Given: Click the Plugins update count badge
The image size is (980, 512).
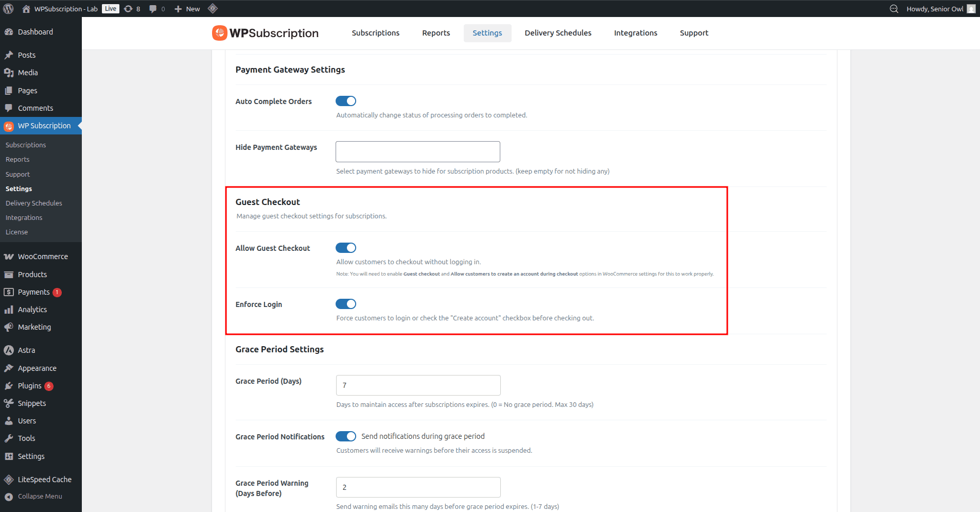Looking at the screenshot, I should coord(49,386).
